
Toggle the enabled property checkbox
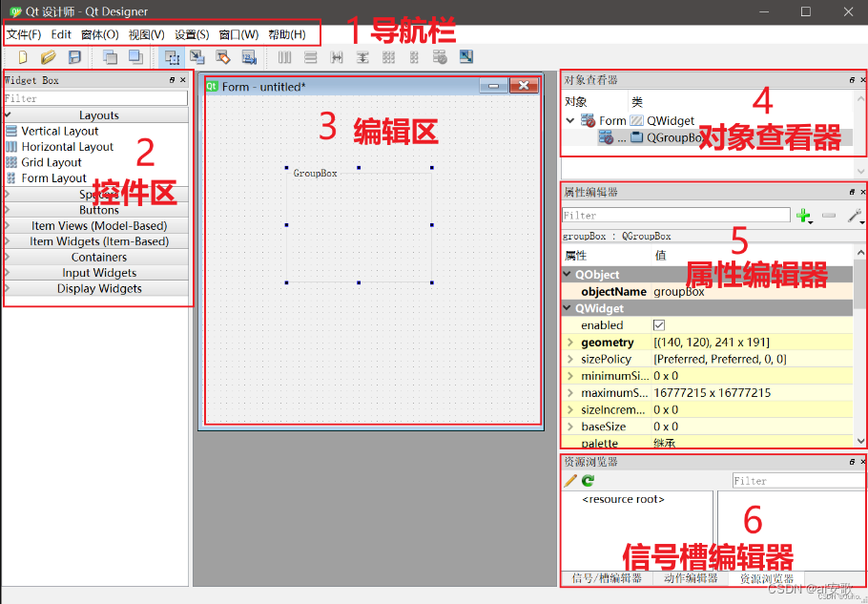click(659, 325)
